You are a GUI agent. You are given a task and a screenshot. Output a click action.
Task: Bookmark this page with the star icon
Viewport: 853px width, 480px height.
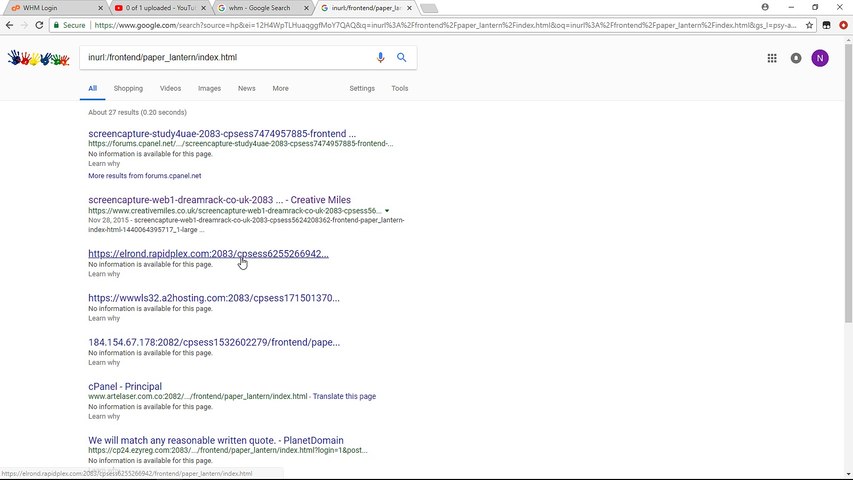tap(809, 25)
